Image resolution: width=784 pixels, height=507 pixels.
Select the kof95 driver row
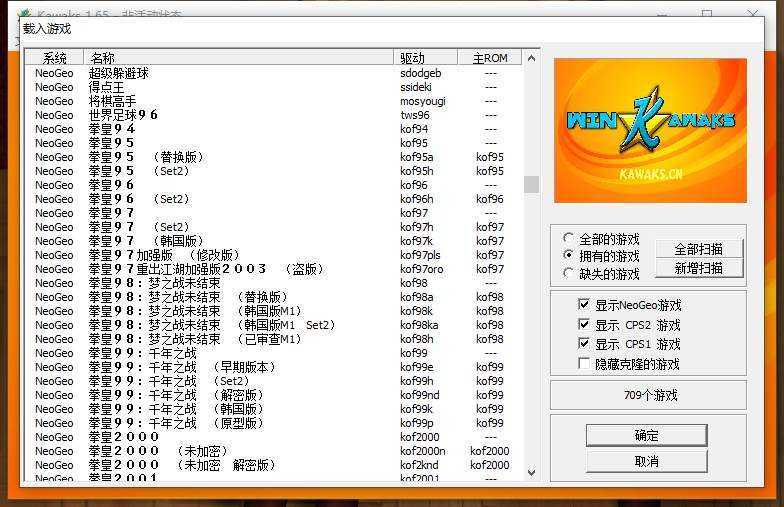[274, 143]
